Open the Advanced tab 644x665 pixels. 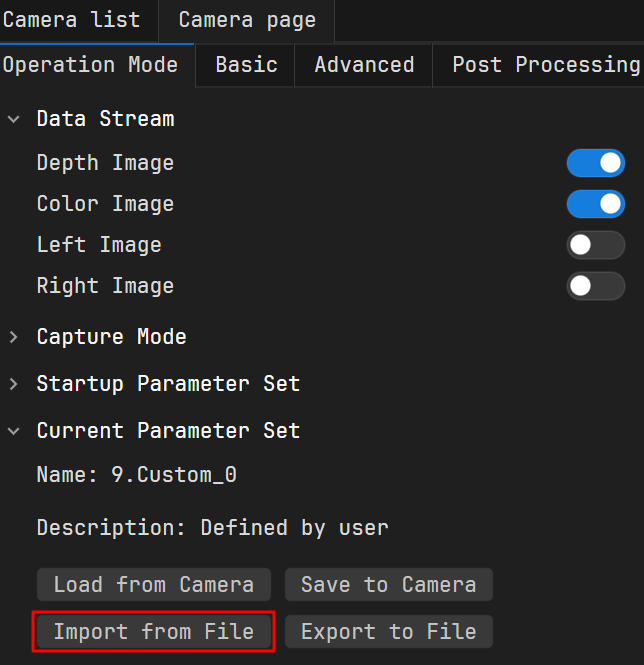click(364, 65)
